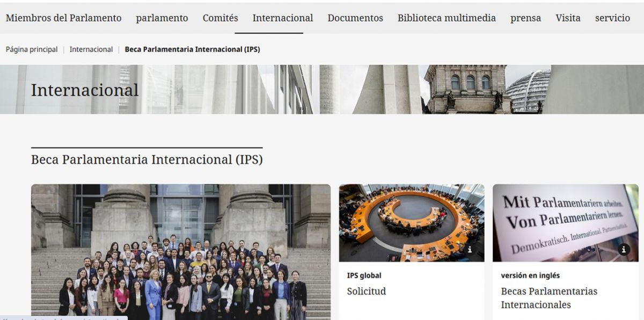
Task: Click the Internacional banner heading
Action: pyautogui.click(x=85, y=90)
